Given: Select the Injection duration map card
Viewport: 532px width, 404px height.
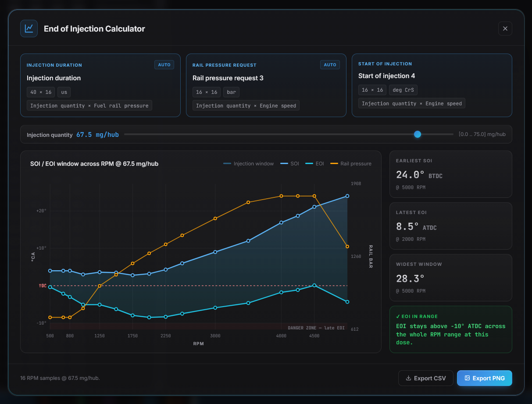Looking at the screenshot, I should click(x=100, y=85).
